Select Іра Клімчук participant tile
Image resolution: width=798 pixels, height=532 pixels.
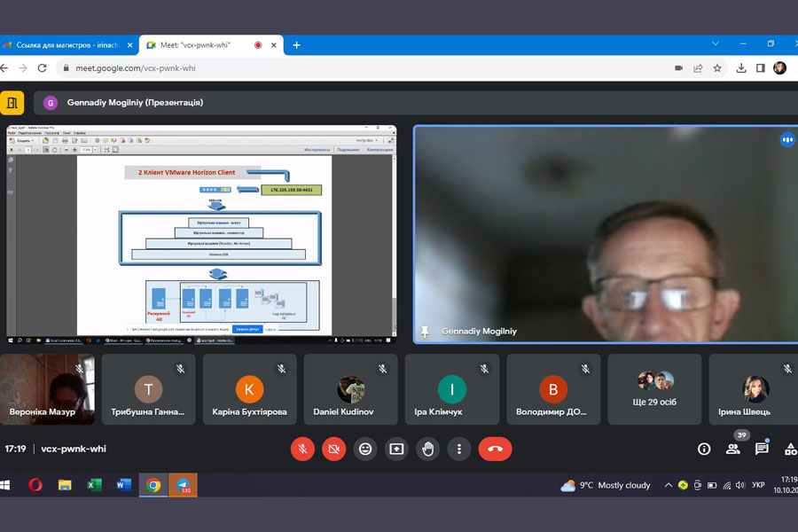[x=452, y=389]
